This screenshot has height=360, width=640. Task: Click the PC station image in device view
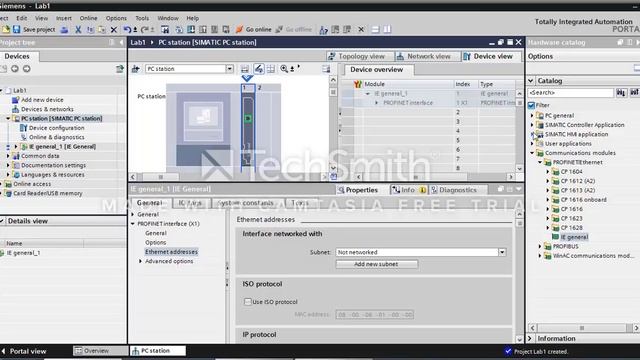(x=203, y=129)
